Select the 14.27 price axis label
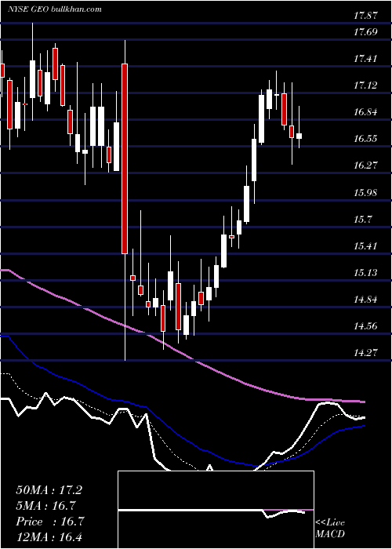 point(365,353)
